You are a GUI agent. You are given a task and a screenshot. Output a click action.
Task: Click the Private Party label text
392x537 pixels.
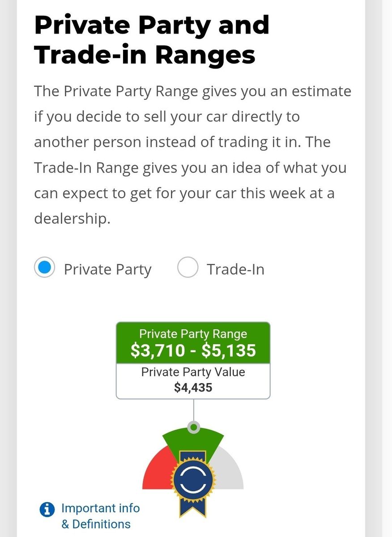click(108, 269)
